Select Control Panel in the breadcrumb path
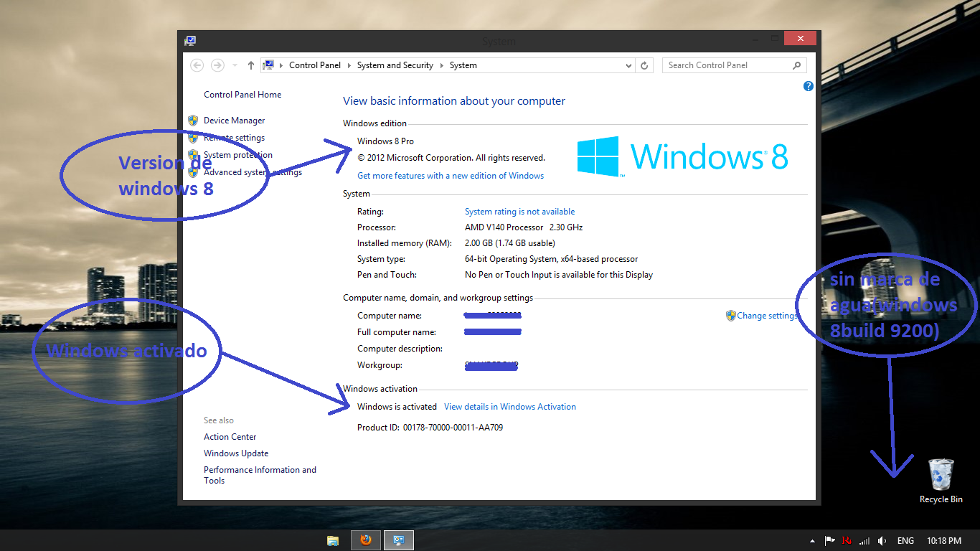Screen dimensions: 980x551 click(x=315, y=65)
